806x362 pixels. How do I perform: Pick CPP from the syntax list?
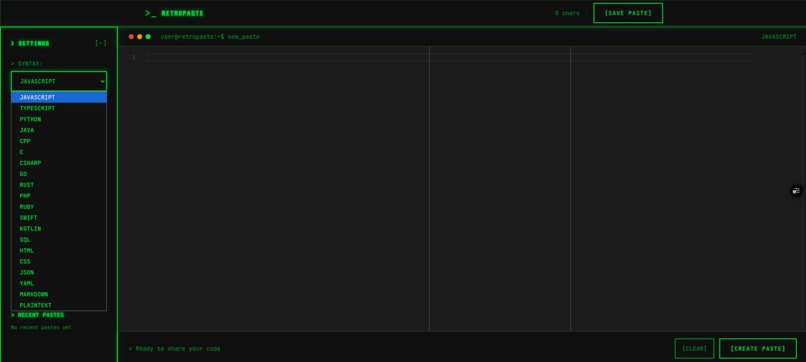click(59, 141)
